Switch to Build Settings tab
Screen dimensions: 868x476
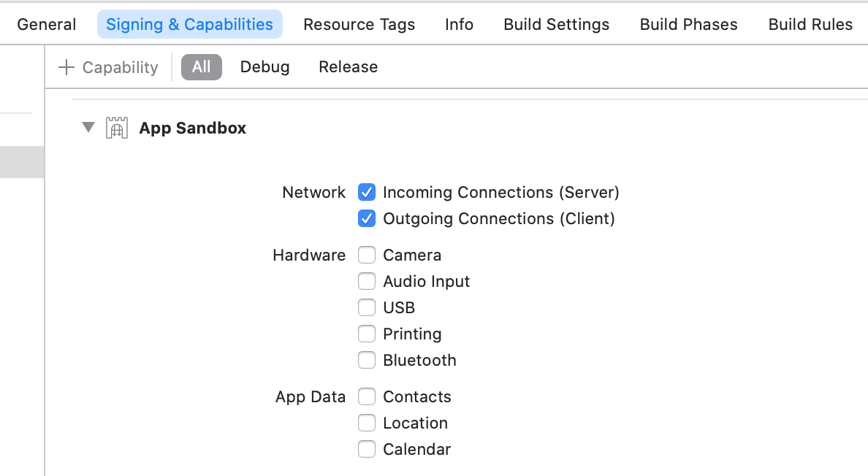(556, 24)
